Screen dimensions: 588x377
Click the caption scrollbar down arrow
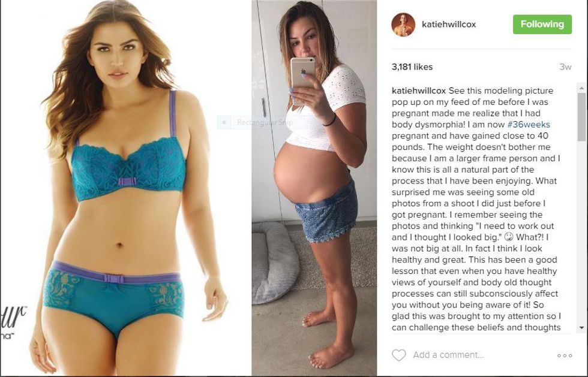coord(581,328)
